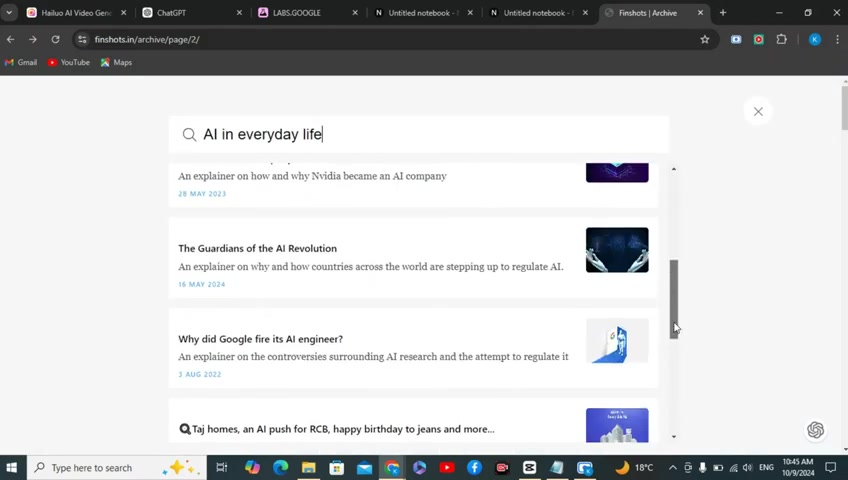Open the Gmail bookmark
Screen dimensions: 848x480
tap(21, 63)
